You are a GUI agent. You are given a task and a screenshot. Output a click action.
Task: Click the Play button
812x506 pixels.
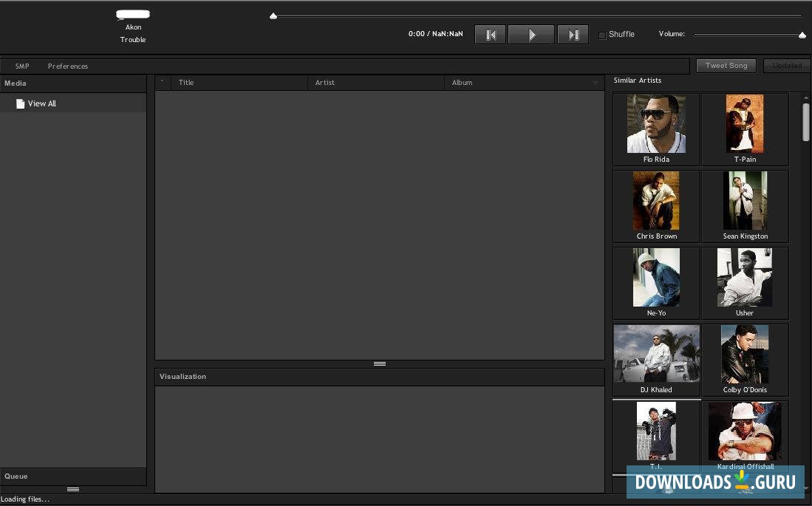pyautogui.click(x=530, y=35)
